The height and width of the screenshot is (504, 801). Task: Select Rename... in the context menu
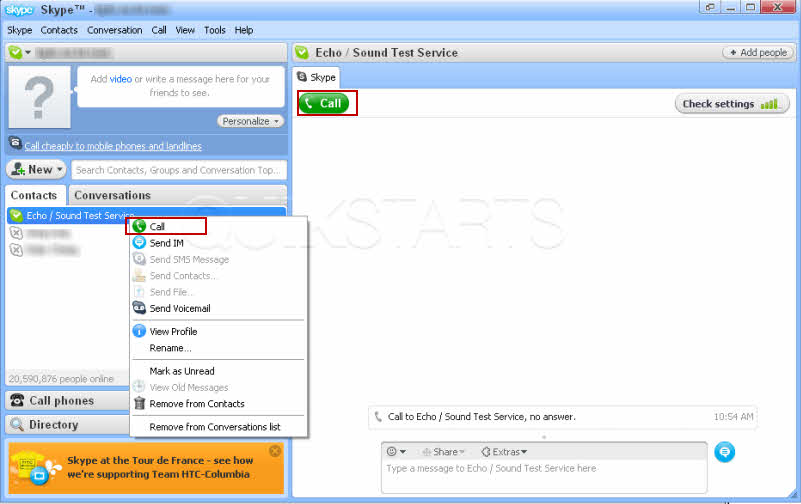coord(170,348)
